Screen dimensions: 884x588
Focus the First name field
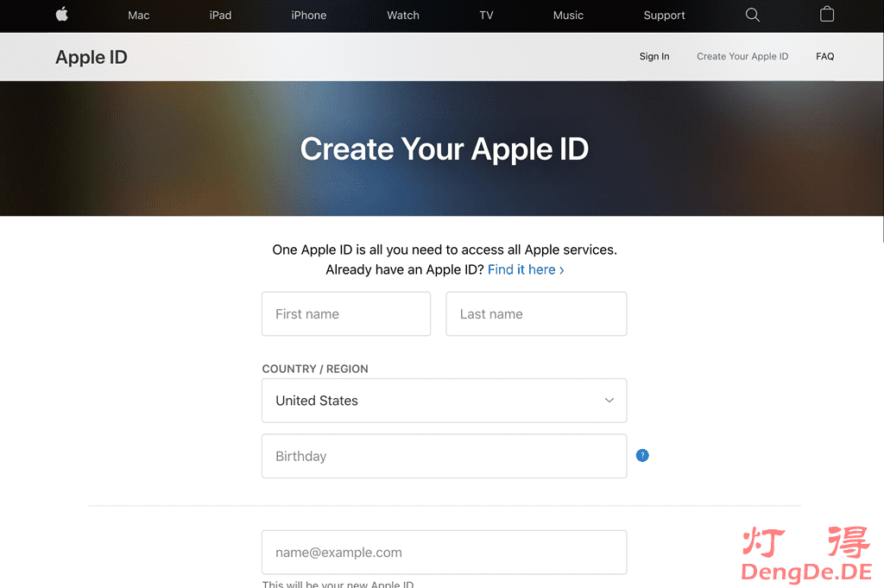click(x=345, y=314)
